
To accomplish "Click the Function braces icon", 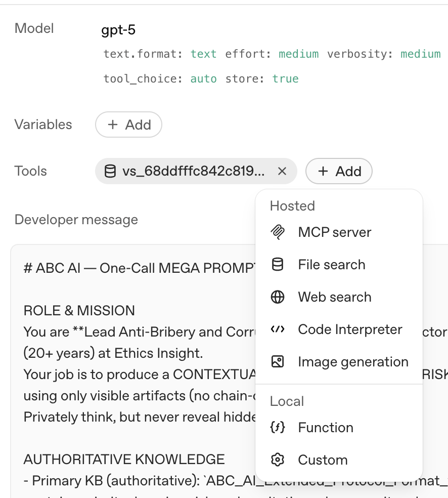I will pos(278,428).
